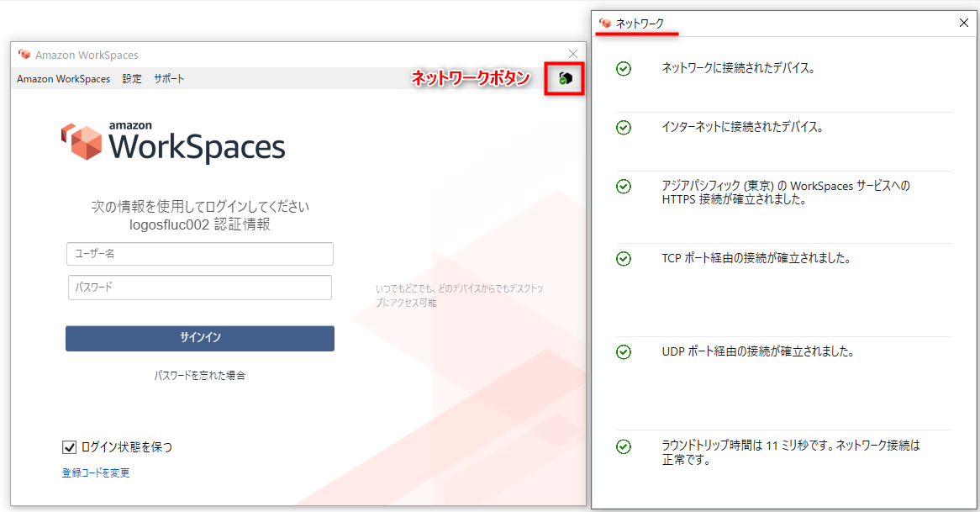Viewport: 980px width, 512px height.
Task: Click the amazon WorkSpaces cube logo
Action: coord(82,142)
